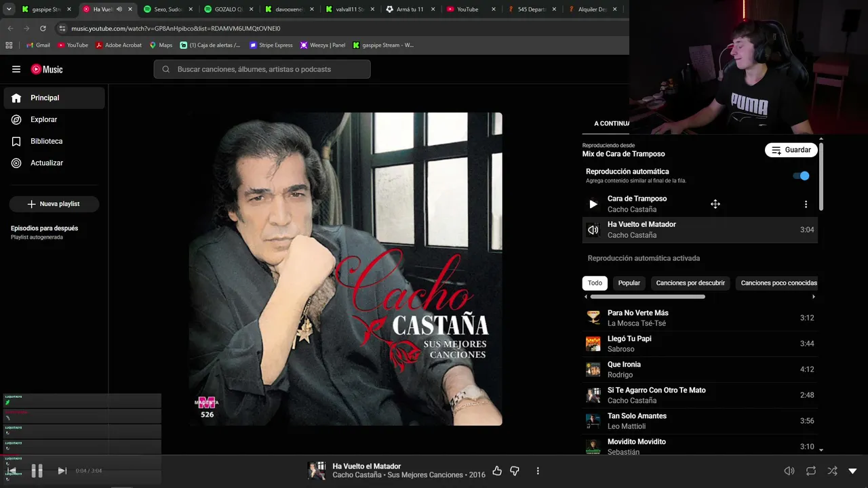868x488 pixels.
Task: Open options menu for Cara de Tramposo
Action: point(806,204)
